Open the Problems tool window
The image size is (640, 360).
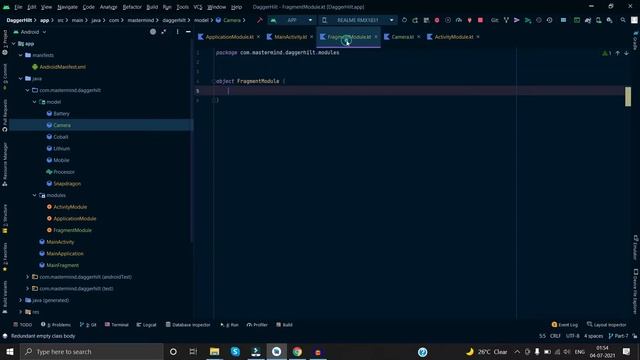click(56, 325)
